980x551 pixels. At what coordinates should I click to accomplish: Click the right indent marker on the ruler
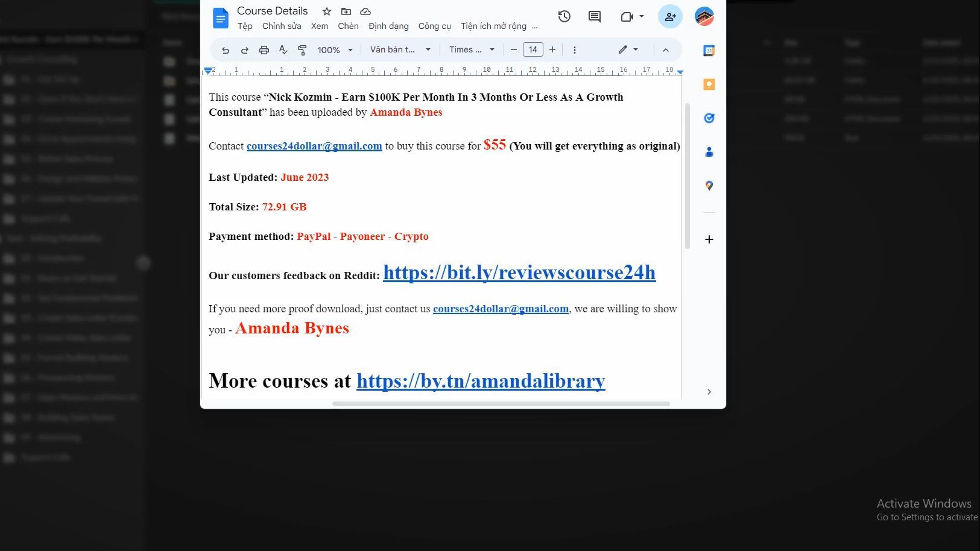click(x=680, y=72)
